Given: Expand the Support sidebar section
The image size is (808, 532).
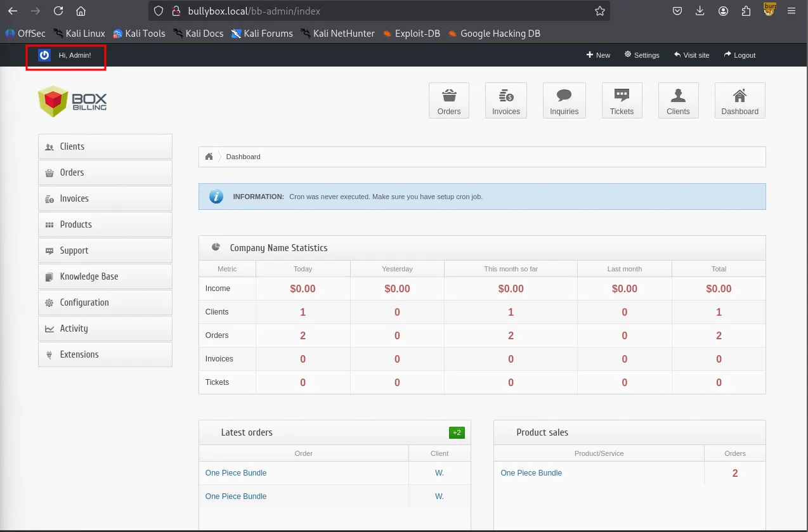Looking at the screenshot, I should coord(105,250).
